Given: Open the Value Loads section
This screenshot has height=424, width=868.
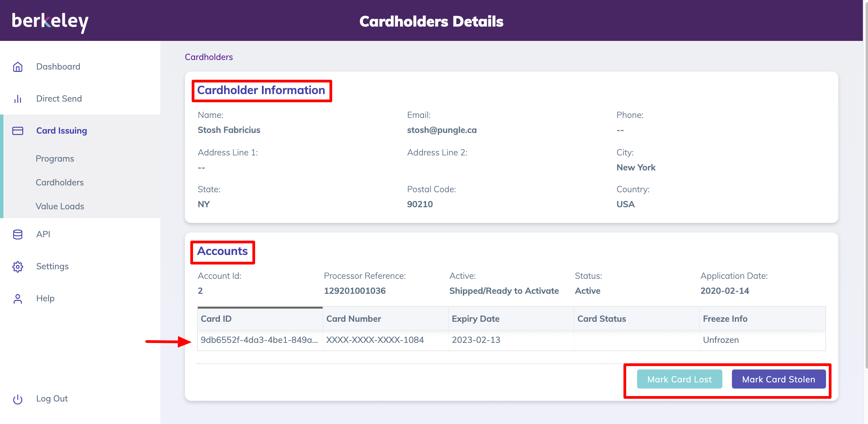Looking at the screenshot, I should tap(60, 206).
